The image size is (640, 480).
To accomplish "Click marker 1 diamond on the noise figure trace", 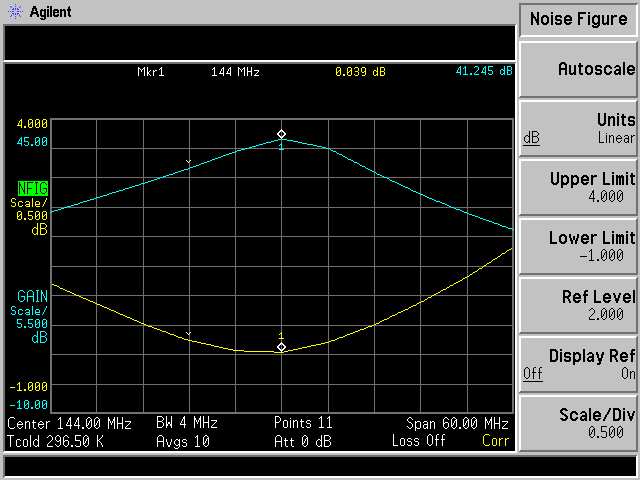I will pyautogui.click(x=281, y=347).
